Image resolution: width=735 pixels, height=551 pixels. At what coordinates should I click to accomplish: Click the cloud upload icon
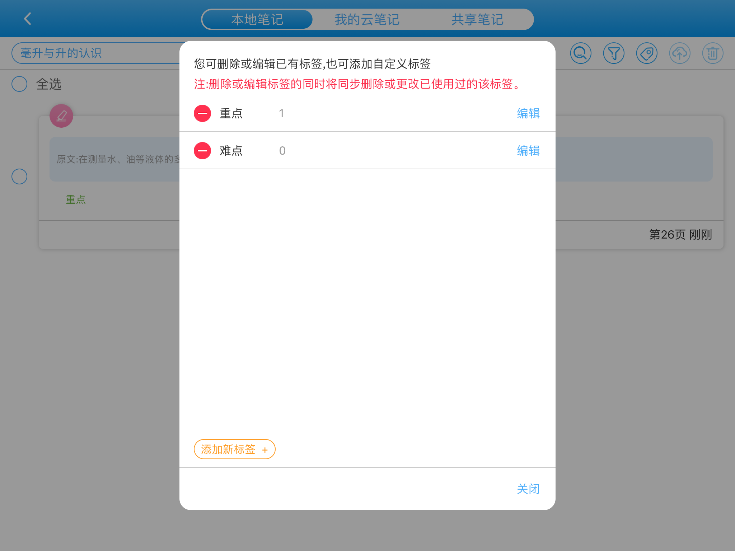(x=680, y=53)
